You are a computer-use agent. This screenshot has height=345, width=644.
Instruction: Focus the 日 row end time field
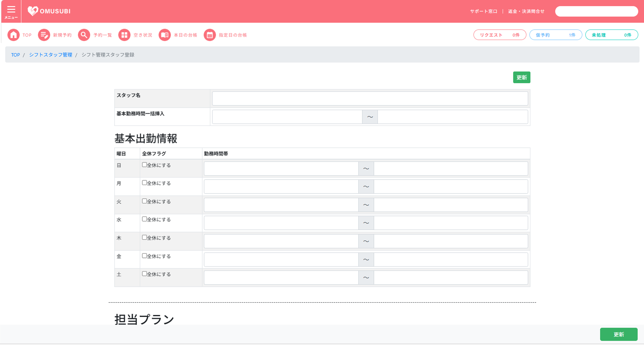(451, 168)
